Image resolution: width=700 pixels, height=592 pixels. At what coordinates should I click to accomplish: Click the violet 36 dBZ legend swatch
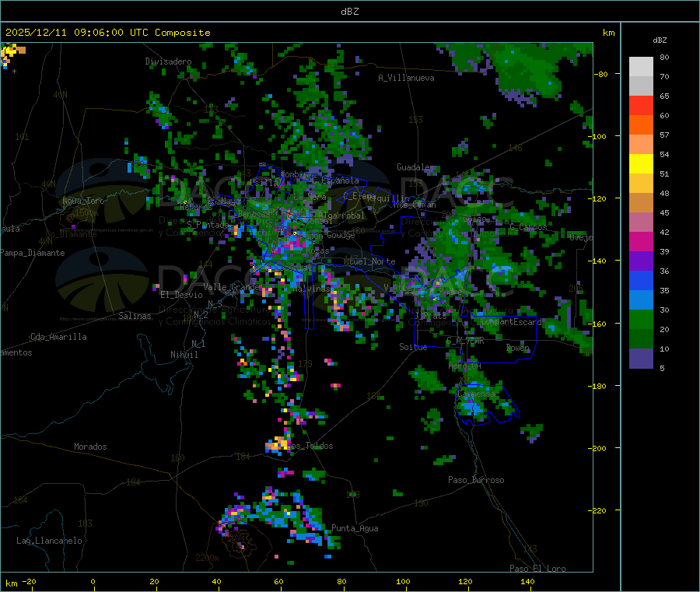coord(641,261)
